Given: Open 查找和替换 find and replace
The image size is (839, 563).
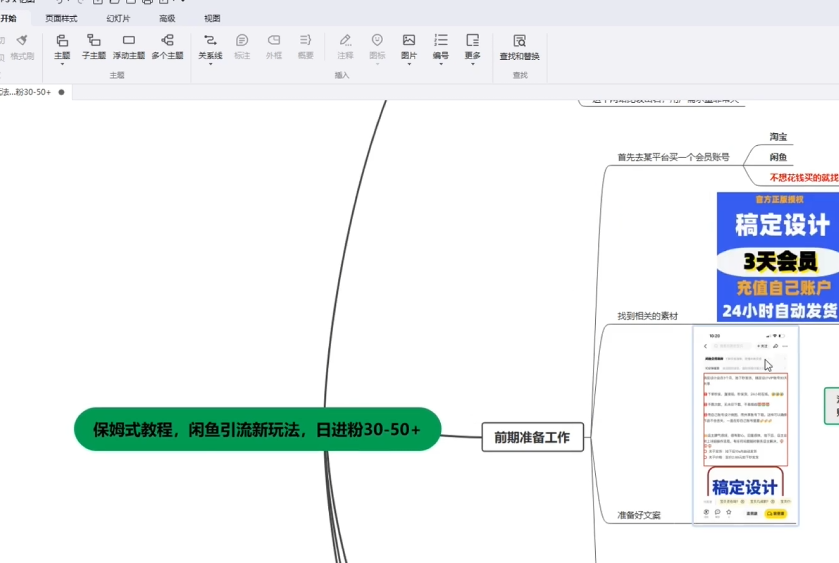Looking at the screenshot, I should [x=519, y=42].
